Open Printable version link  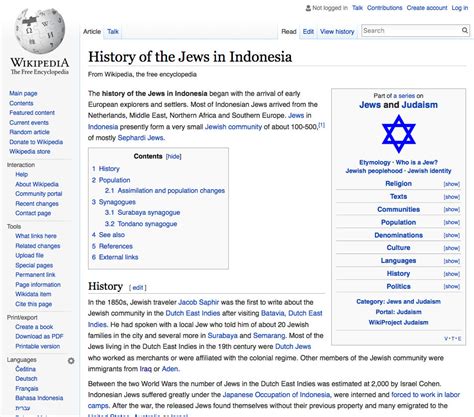click(38, 346)
